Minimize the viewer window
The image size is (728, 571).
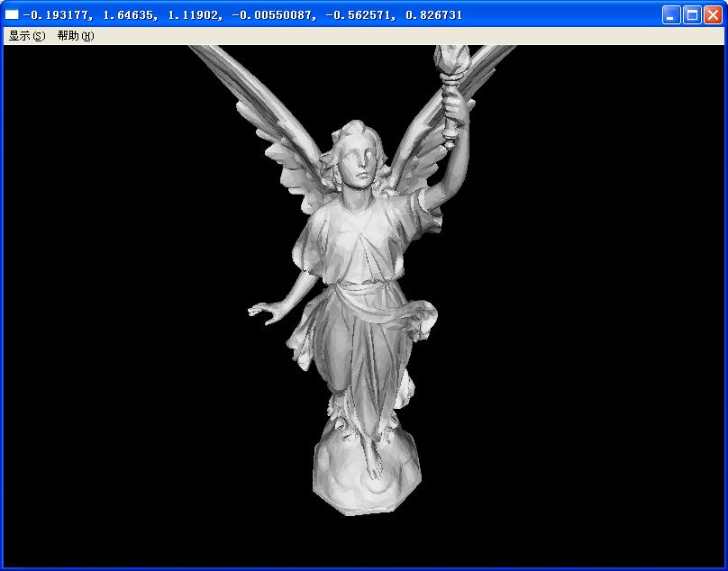pyautogui.click(x=670, y=14)
